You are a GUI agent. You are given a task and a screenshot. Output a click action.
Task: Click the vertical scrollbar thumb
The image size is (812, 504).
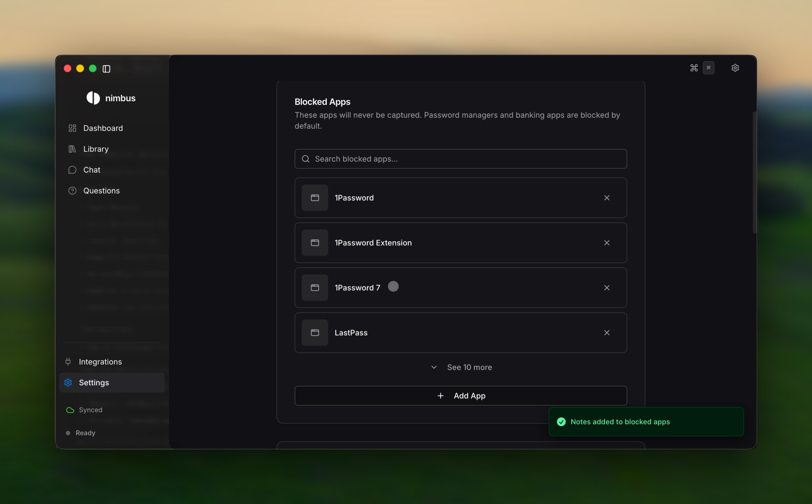tap(755, 172)
